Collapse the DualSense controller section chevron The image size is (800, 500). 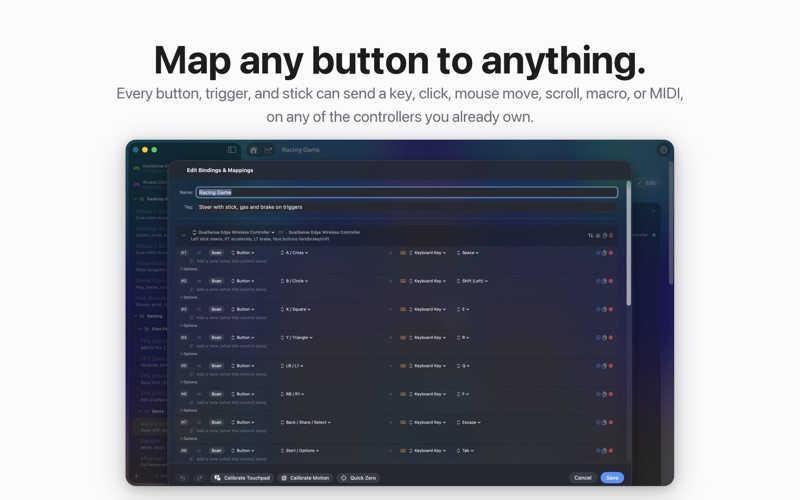[184, 235]
